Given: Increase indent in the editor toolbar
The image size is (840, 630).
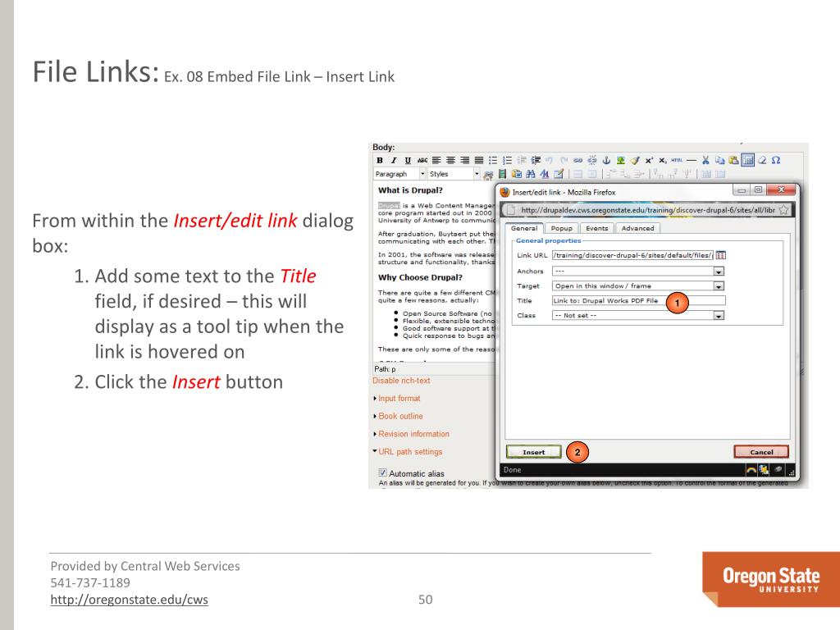Looking at the screenshot, I should [535, 160].
